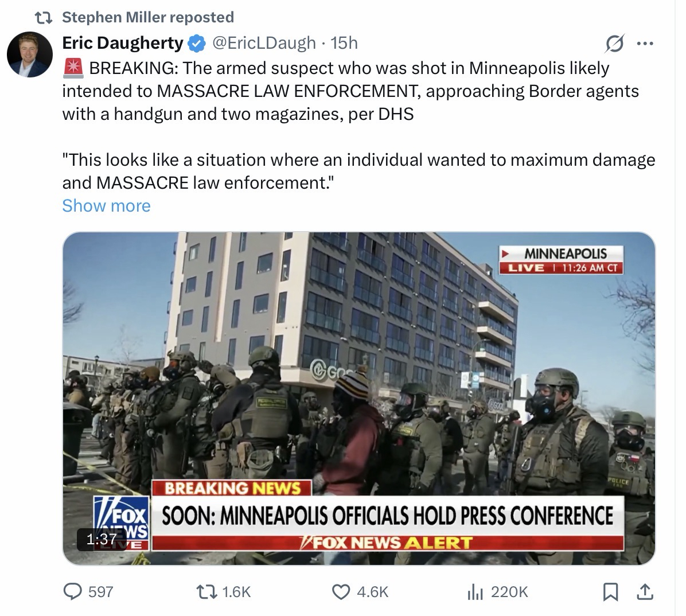
Task: Click the repost icon beside Stephen Miller
Action: [x=44, y=18]
